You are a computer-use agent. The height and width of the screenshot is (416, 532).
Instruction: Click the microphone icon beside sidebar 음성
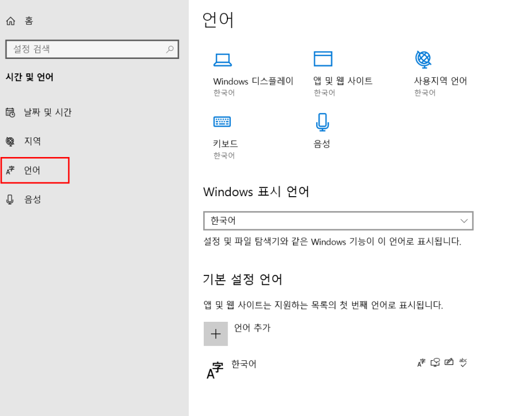click(10, 199)
